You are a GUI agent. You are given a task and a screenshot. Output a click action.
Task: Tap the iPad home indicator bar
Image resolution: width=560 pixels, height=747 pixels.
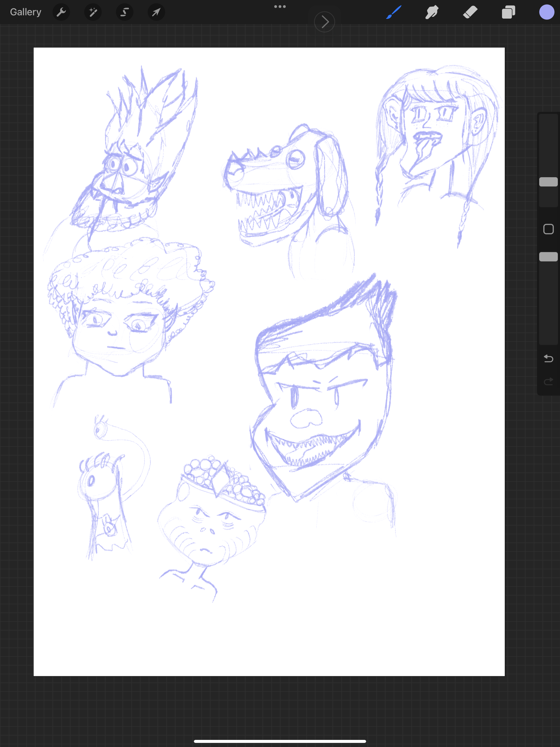click(280, 741)
